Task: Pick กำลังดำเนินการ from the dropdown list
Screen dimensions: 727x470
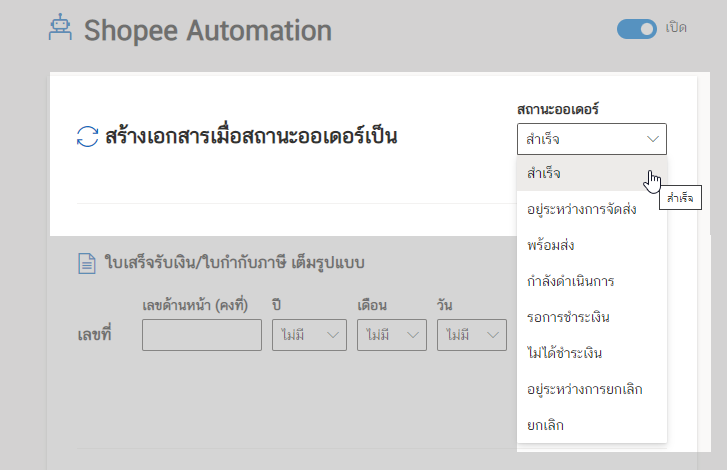Action: coord(592,281)
